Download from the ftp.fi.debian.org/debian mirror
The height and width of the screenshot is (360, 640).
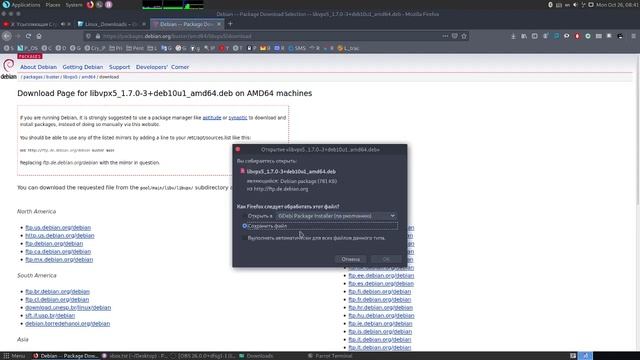point(380,291)
